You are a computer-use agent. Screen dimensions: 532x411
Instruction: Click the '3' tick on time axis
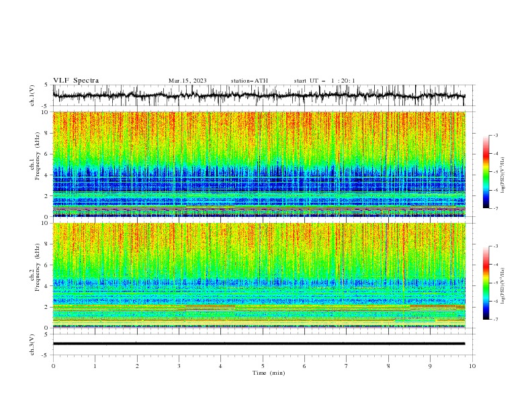[179, 366]
